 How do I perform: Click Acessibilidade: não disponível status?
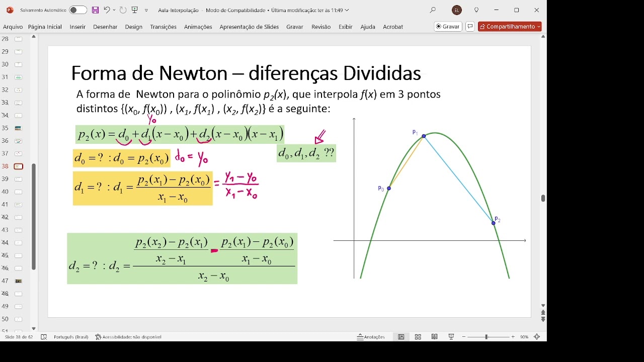pos(128,337)
